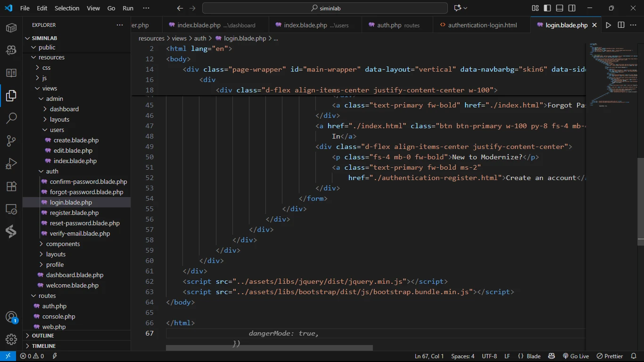
Task: Expand the dashboard folder under admin
Action: coord(64,109)
